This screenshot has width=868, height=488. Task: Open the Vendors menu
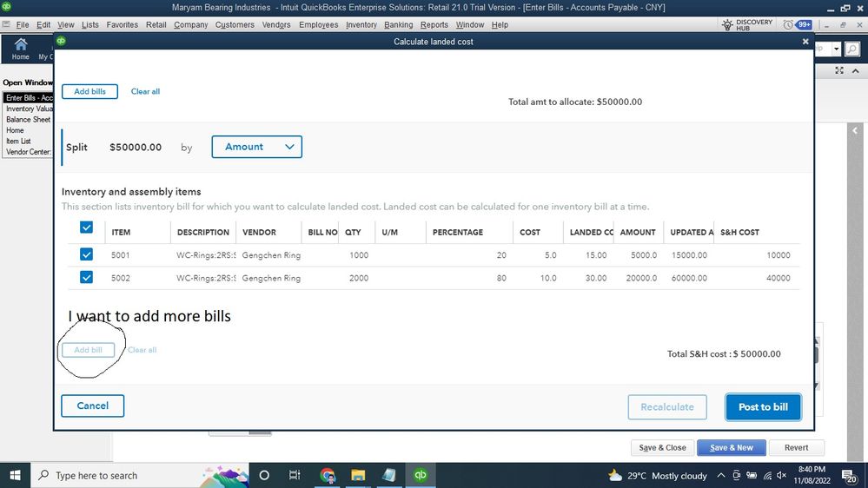pos(276,25)
